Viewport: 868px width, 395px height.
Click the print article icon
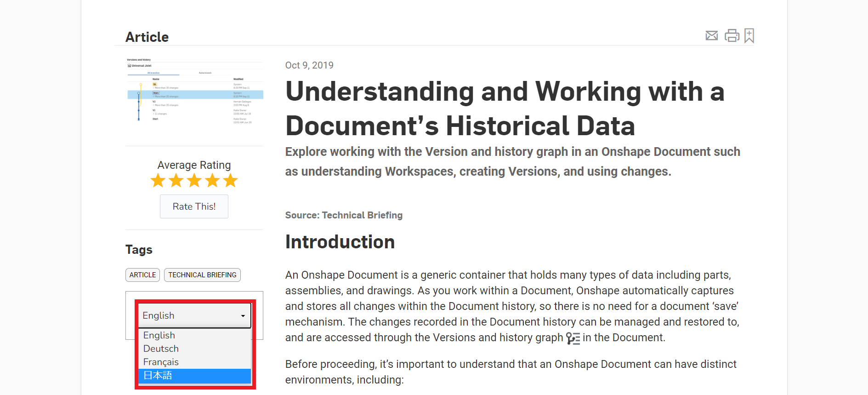click(732, 35)
